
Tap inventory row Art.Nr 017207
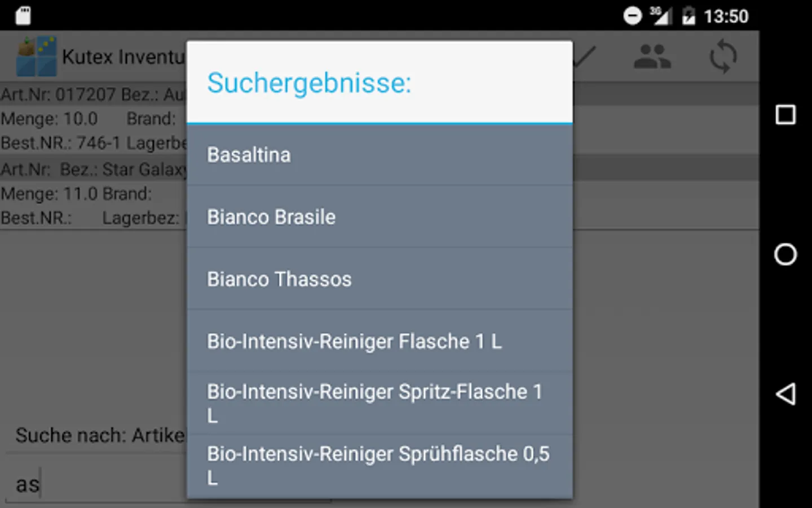coord(93,119)
